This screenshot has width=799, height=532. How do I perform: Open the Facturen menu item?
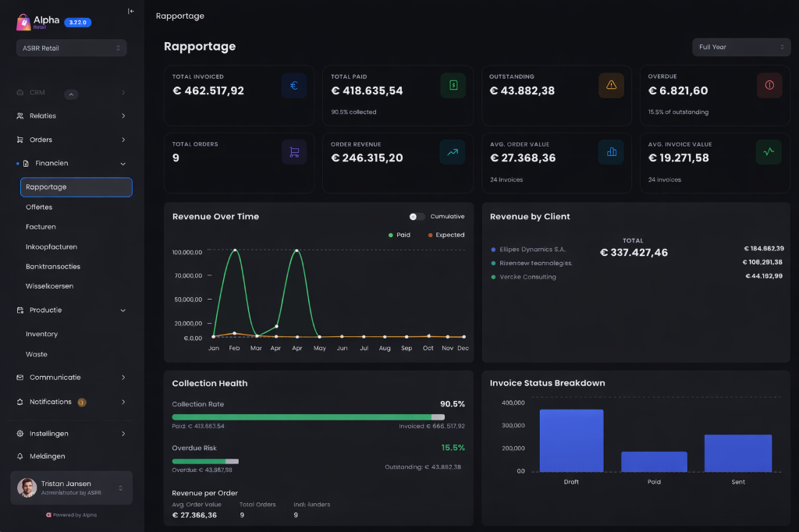point(41,227)
